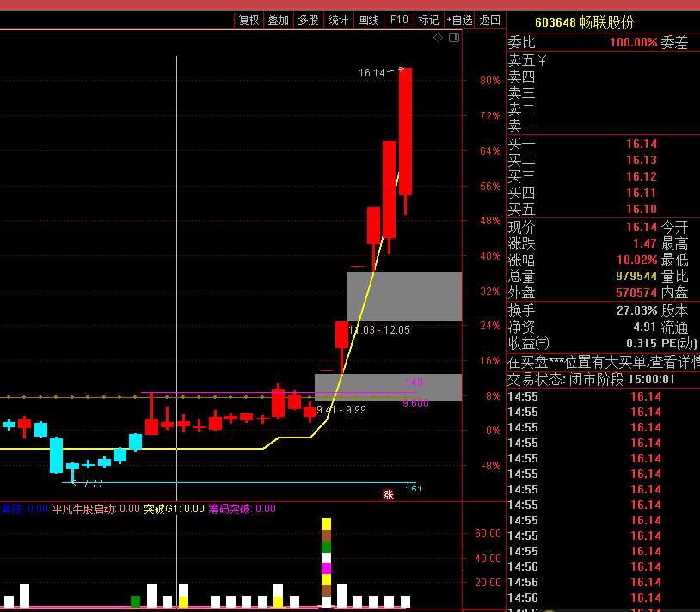Select the 买五 price 16.10

(642, 209)
